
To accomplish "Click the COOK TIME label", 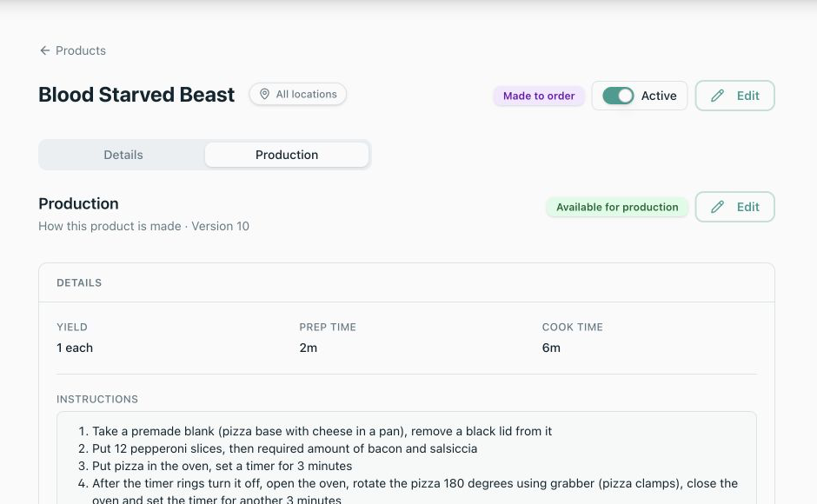I will pos(572,328).
